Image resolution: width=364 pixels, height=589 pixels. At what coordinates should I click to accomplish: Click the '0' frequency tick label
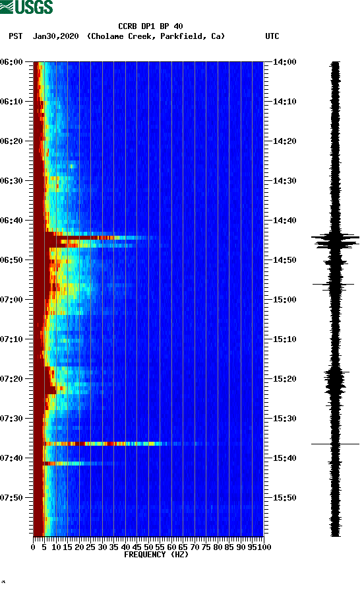[33, 547]
